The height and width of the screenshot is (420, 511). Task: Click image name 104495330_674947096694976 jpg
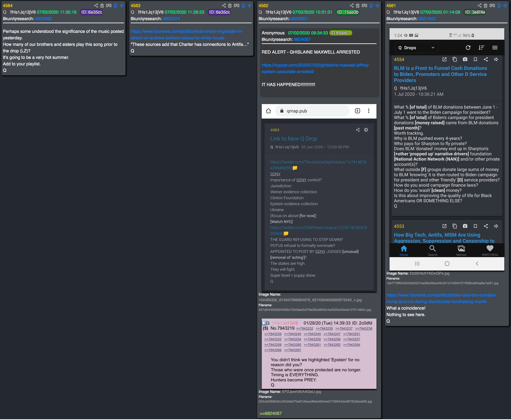tap(310, 300)
